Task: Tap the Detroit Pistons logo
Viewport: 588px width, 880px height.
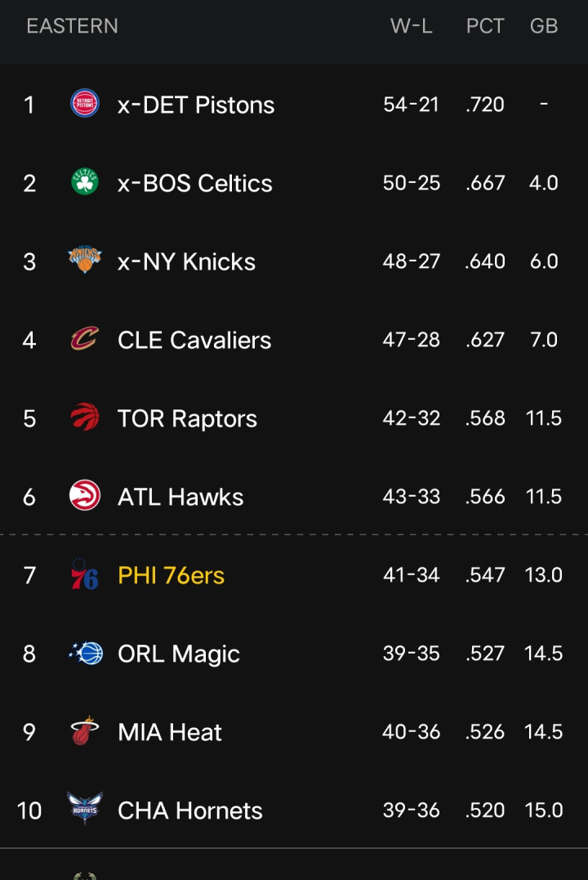Action: coord(84,104)
